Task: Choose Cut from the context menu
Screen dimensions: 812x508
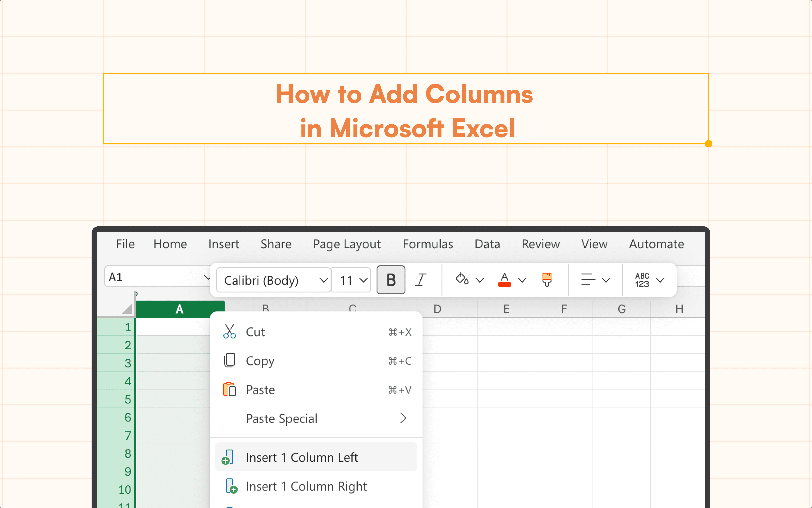Action: (316, 332)
